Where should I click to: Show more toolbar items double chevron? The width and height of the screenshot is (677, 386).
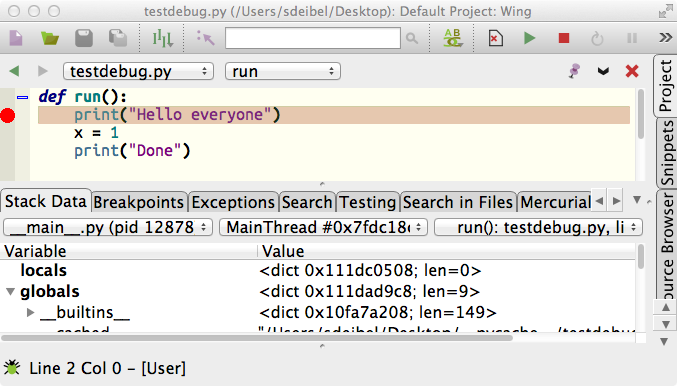[665, 38]
